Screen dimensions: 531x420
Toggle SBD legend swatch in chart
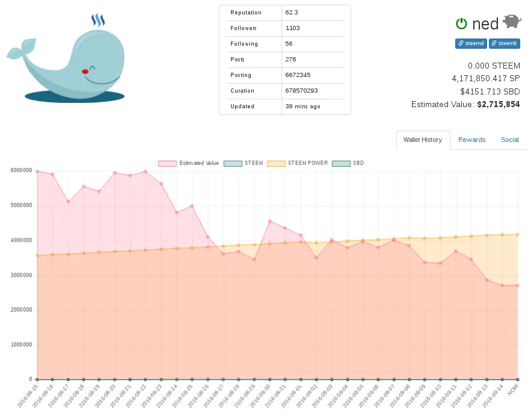pos(341,164)
